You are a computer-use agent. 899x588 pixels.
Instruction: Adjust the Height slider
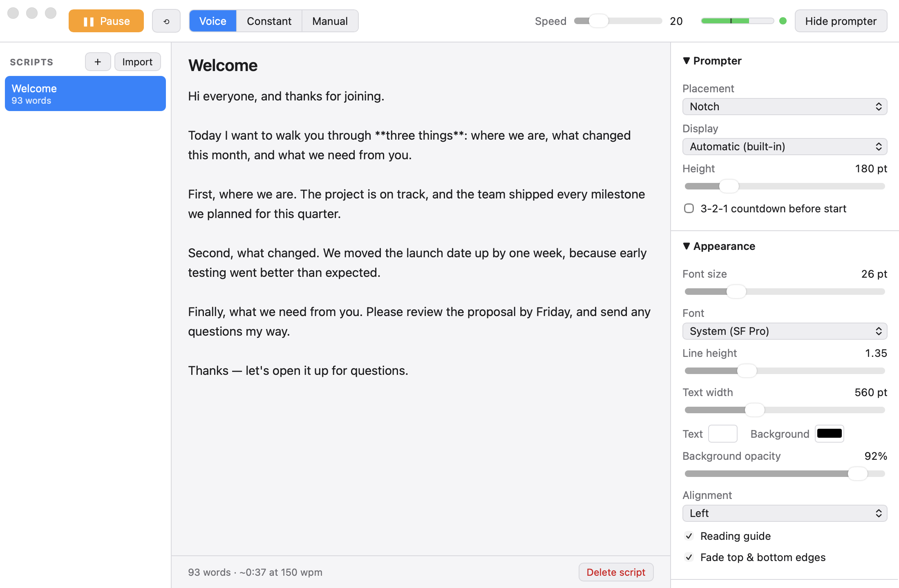point(785,186)
